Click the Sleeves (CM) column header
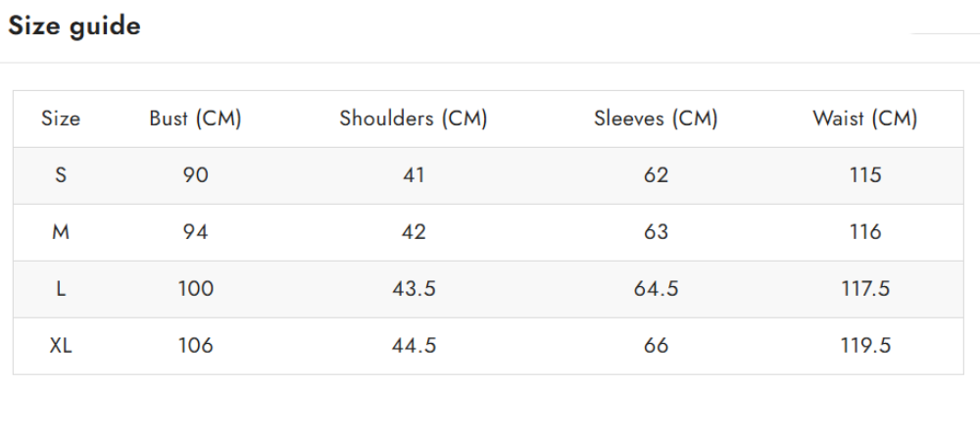The image size is (980, 435). tap(656, 120)
